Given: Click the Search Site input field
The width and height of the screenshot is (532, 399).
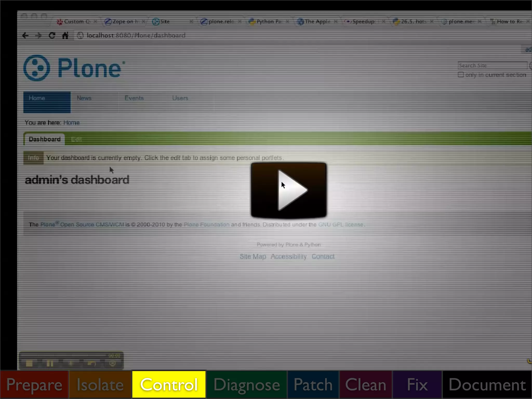Looking at the screenshot, I should pyautogui.click(x=492, y=65).
